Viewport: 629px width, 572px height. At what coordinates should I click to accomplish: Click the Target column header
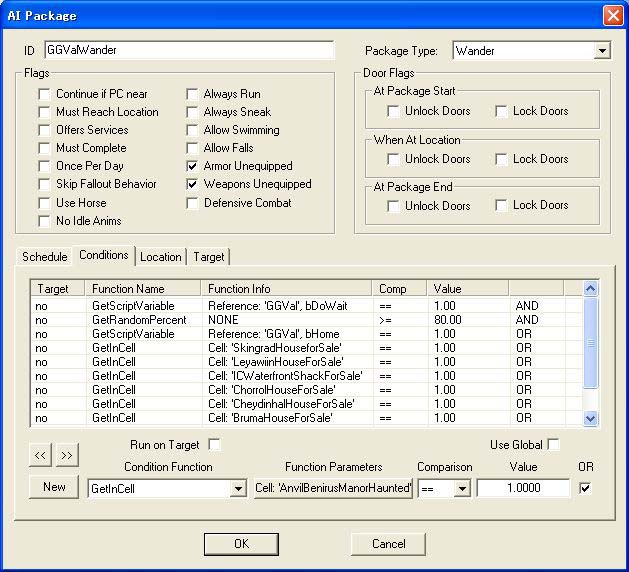(58, 289)
